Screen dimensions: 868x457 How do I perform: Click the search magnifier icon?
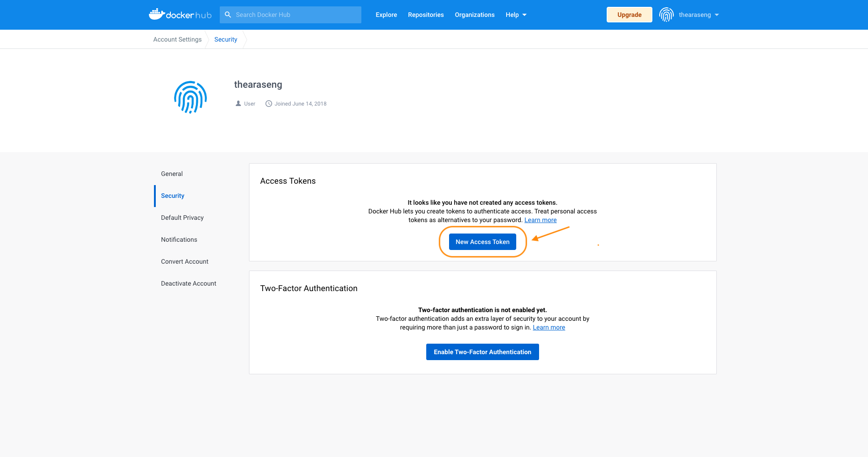click(228, 15)
